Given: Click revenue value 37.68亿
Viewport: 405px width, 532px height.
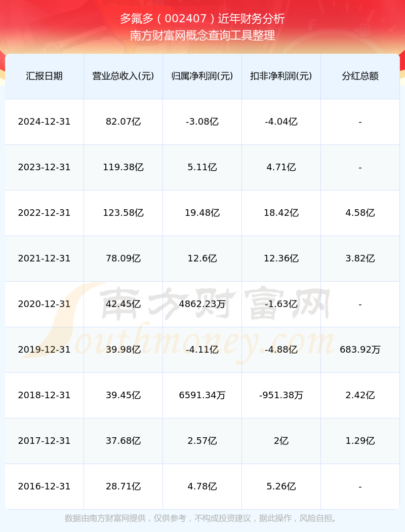Looking at the screenshot, I should click(x=124, y=440).
